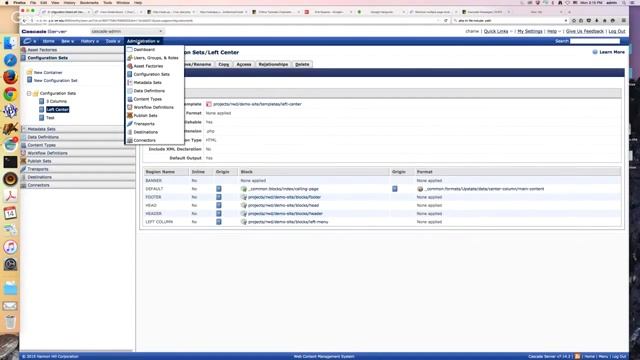This screenshot has height=360, width=640.
Task: Select Workflow Definitions in the dropdown menu
Action: pyautogui.click(x=154, y=107)
